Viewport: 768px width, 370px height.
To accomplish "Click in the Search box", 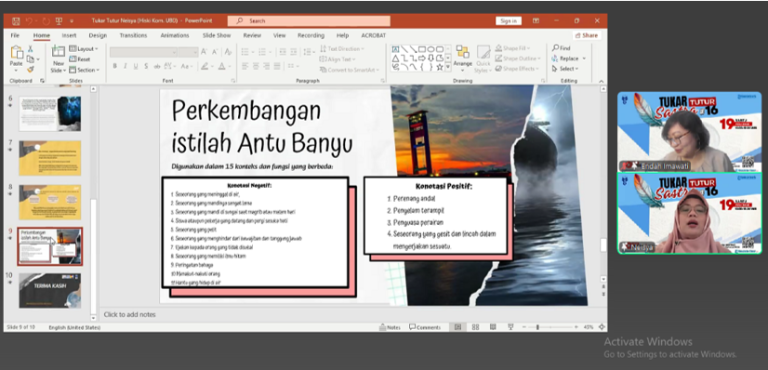I will pos(309,21).
